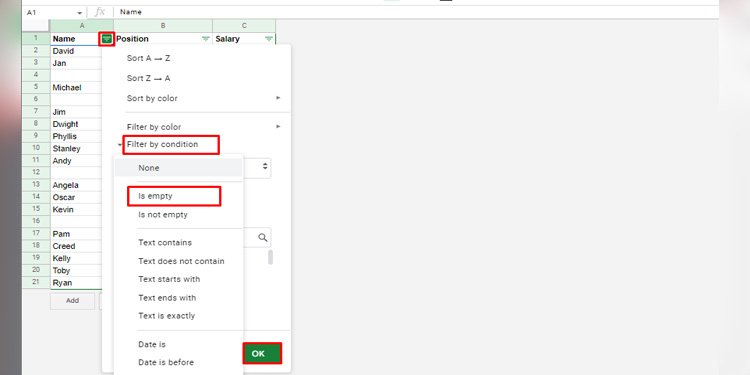Click the Salary header cell
750x375 pixels.
244,39
